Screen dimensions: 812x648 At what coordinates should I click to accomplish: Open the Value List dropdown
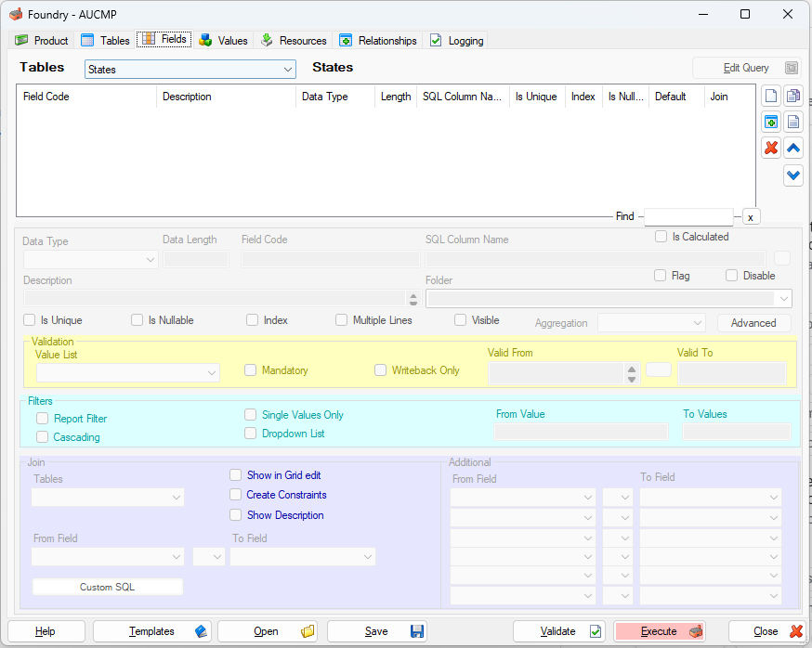pyautogui.click(x=128, y=372)
